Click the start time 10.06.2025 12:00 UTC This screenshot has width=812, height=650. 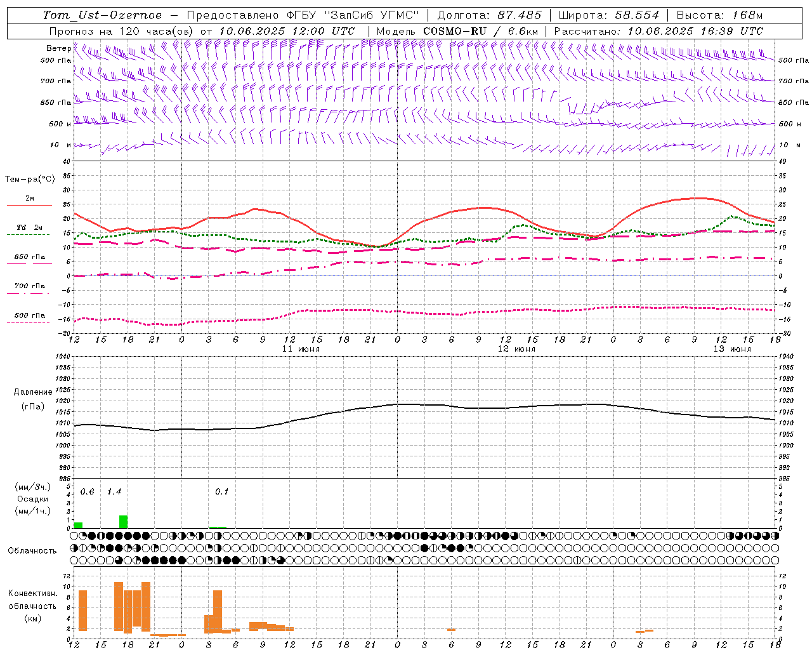click(287, 31)
